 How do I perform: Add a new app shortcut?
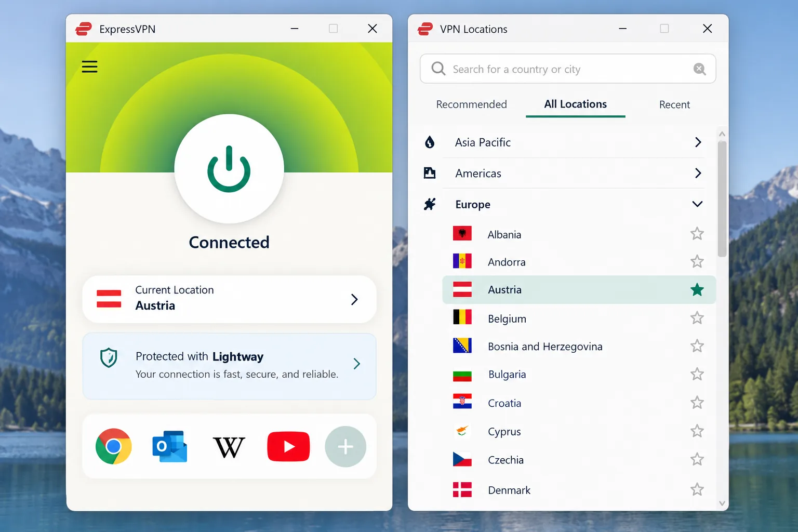click(345, 446)
